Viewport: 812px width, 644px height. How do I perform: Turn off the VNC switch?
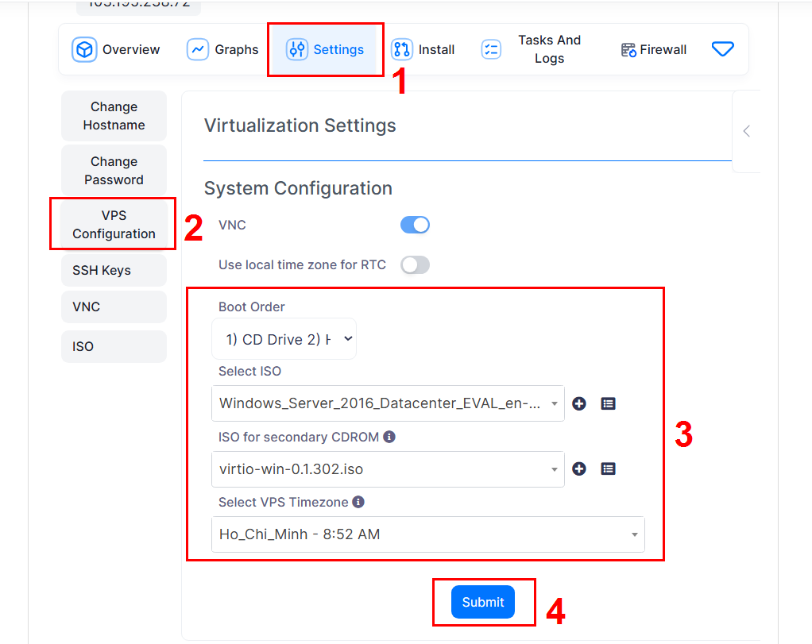coord(415,226)
